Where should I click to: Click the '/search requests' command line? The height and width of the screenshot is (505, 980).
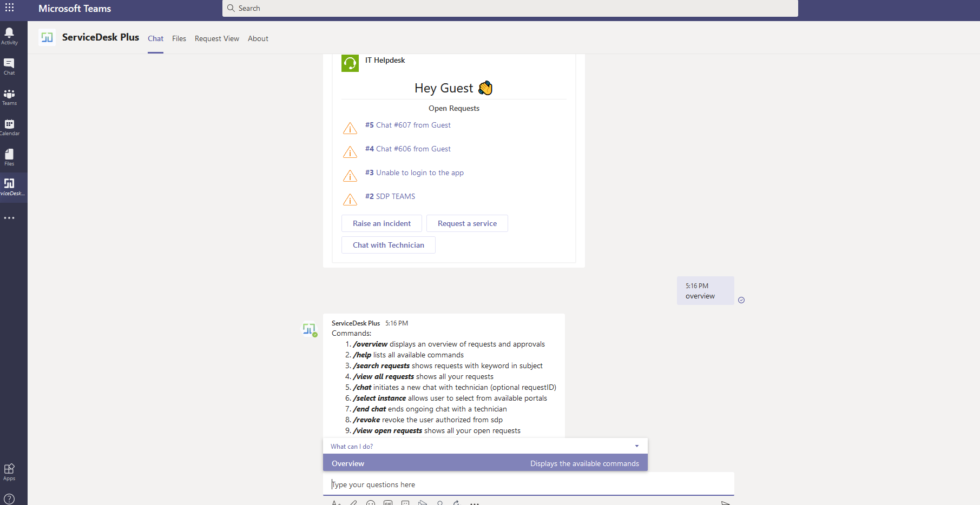click(448, 366)
